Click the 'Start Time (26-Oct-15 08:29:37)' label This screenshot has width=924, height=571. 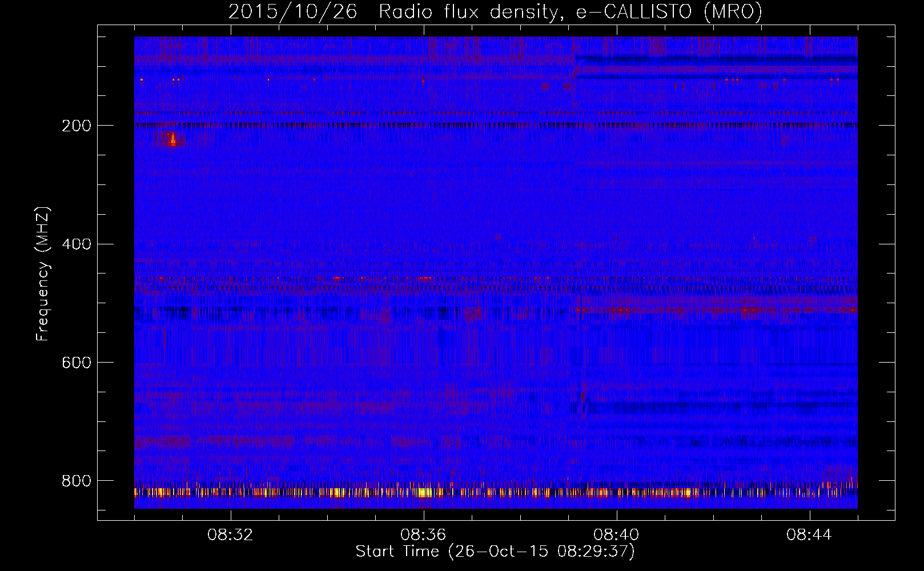(495, 552)
